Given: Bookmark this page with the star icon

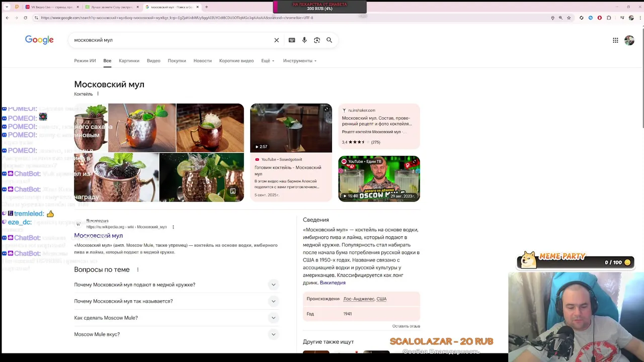Looking at the screenshot, I should point(569,18).
